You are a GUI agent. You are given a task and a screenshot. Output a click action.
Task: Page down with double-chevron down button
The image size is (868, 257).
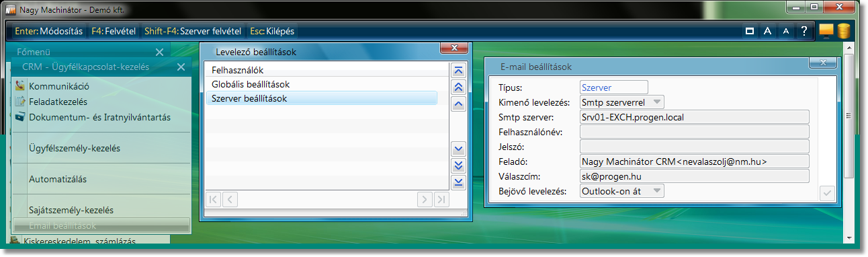point(459,166)
